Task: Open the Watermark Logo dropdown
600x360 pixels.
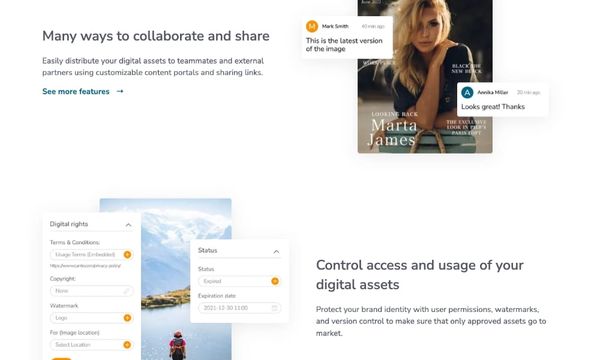Action: click(91, 318)
